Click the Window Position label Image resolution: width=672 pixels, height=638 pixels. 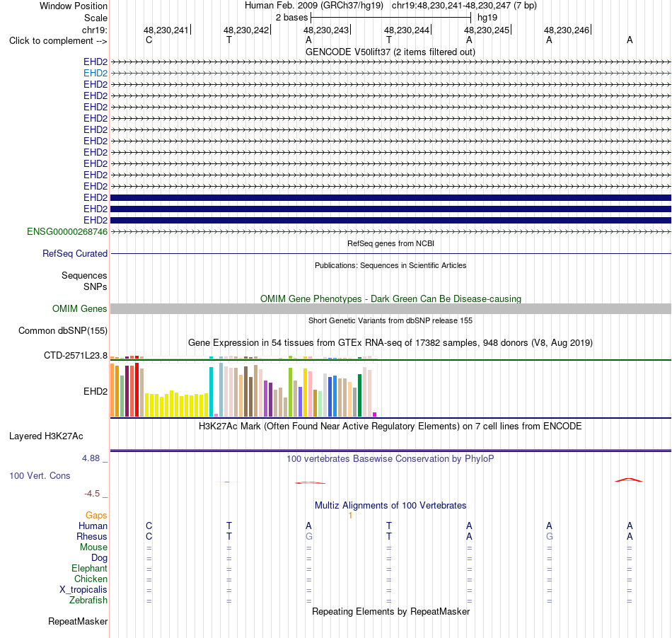click(x=74, y=6)
